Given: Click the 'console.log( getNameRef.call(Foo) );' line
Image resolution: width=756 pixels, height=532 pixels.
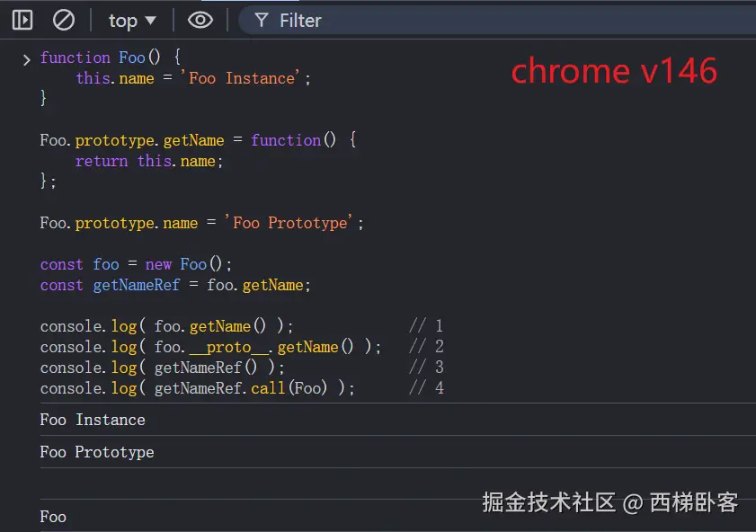Looking at the screenshot, I should coord(198,388).
